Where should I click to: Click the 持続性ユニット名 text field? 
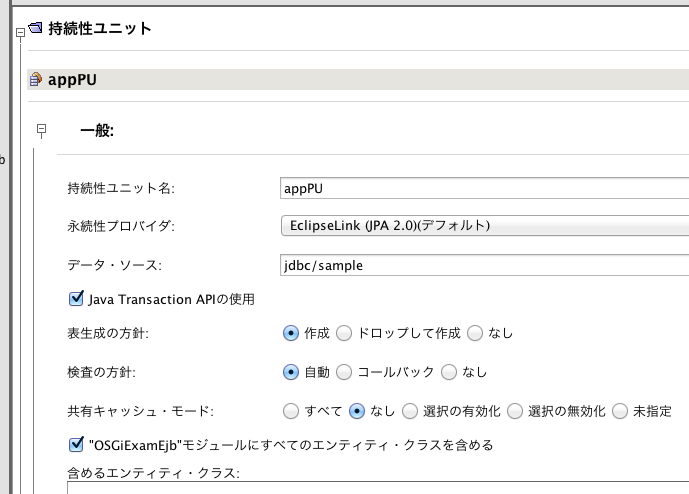[x=485, y=187]
